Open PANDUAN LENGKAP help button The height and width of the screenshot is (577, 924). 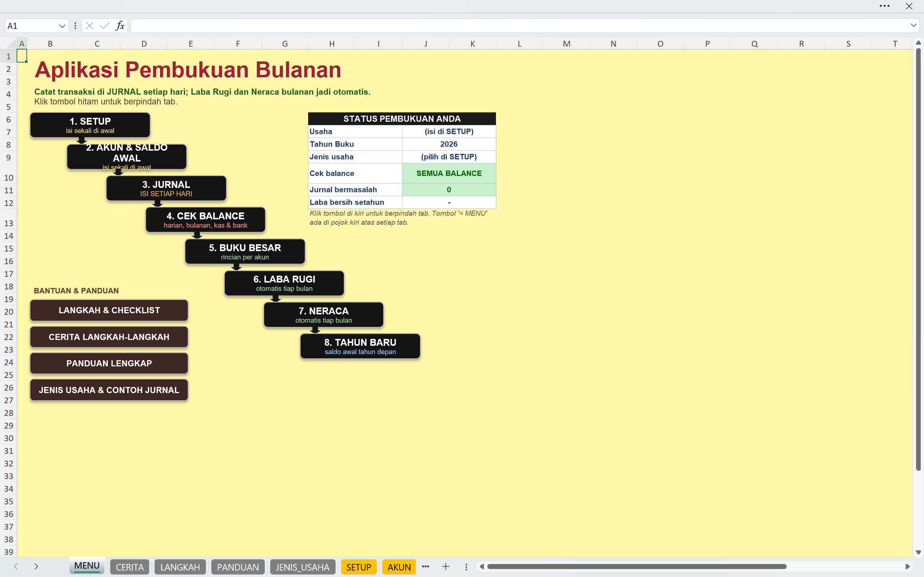tap(109, 363)
